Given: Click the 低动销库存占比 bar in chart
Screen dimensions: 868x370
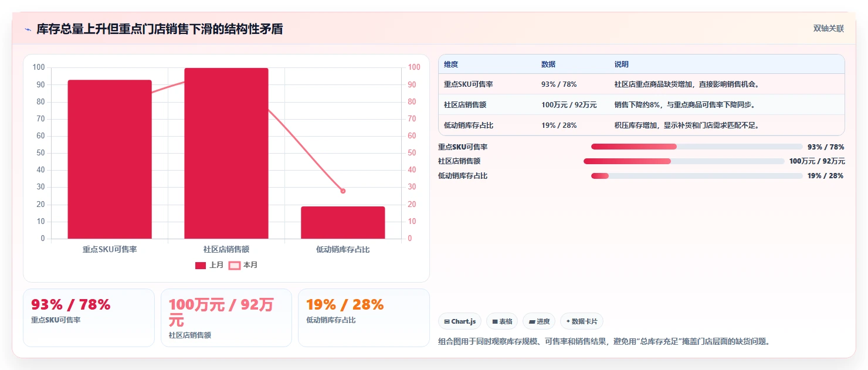Looking at the screenshot, I should coord(343,223).
